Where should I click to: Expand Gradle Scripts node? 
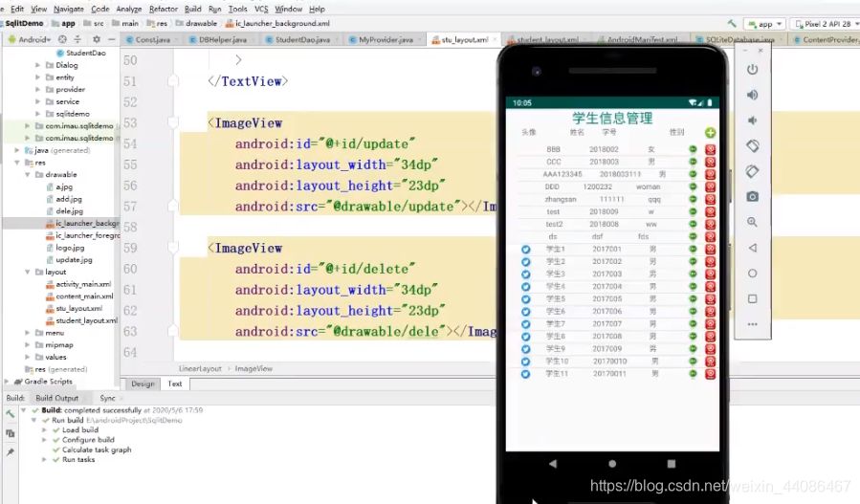pos(7,382)
